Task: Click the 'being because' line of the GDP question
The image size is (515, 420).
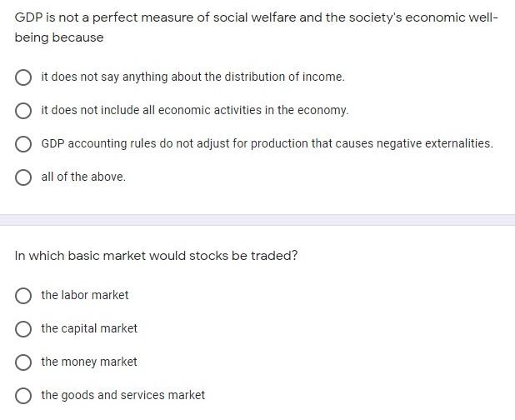Action: pyautogui.click(x=59, y=37)
